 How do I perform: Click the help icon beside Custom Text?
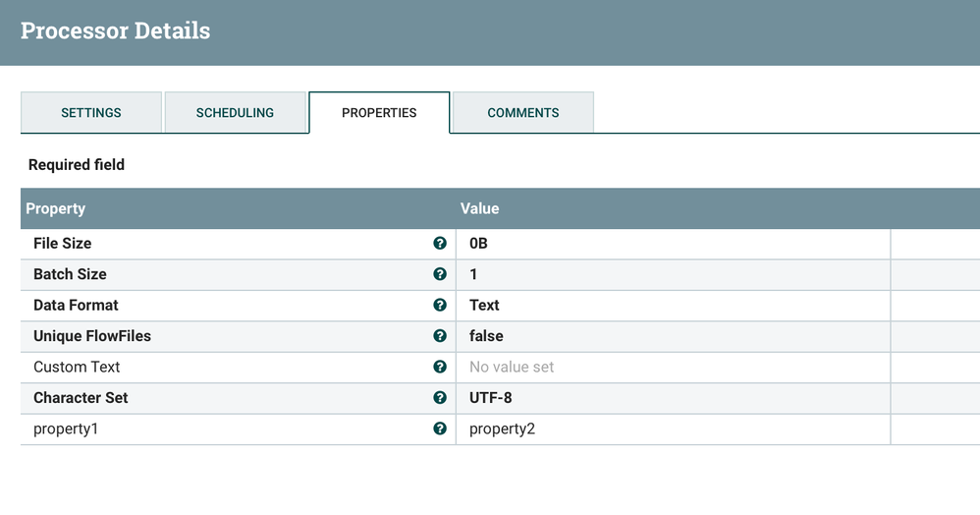(x=440, y=367)
